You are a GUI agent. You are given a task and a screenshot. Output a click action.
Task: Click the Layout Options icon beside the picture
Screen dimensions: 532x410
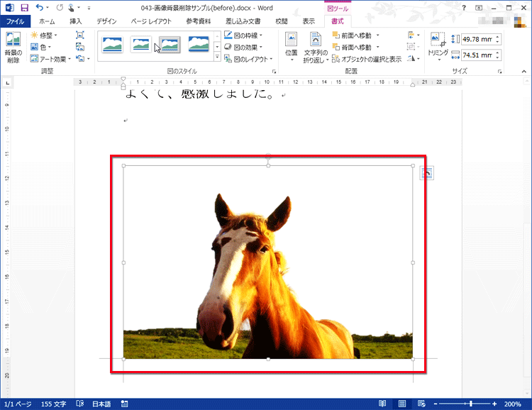point(427,173)
